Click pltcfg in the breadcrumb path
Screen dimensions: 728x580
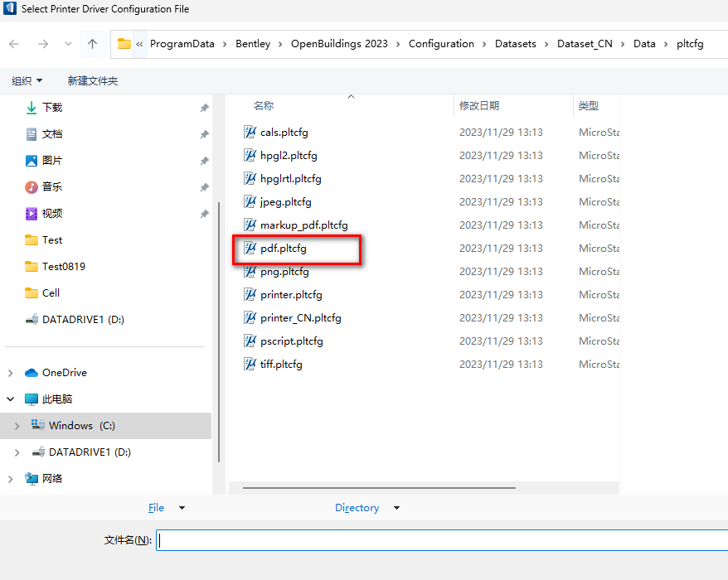click(690, 44)
